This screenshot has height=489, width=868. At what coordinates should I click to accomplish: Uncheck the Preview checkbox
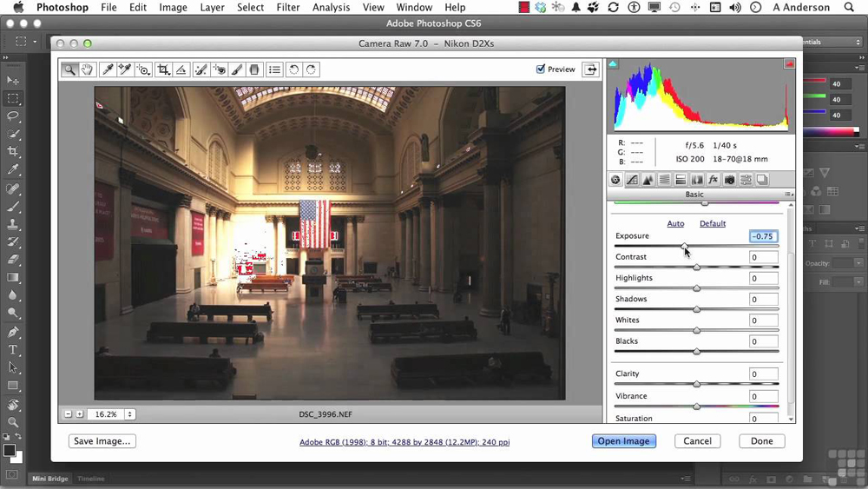[541, 69]
